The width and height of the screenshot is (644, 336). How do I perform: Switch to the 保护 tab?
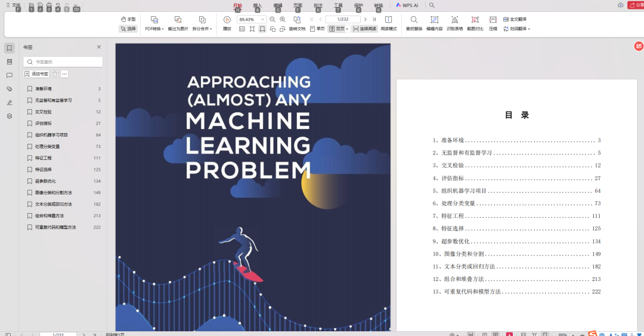click(358, 5)
